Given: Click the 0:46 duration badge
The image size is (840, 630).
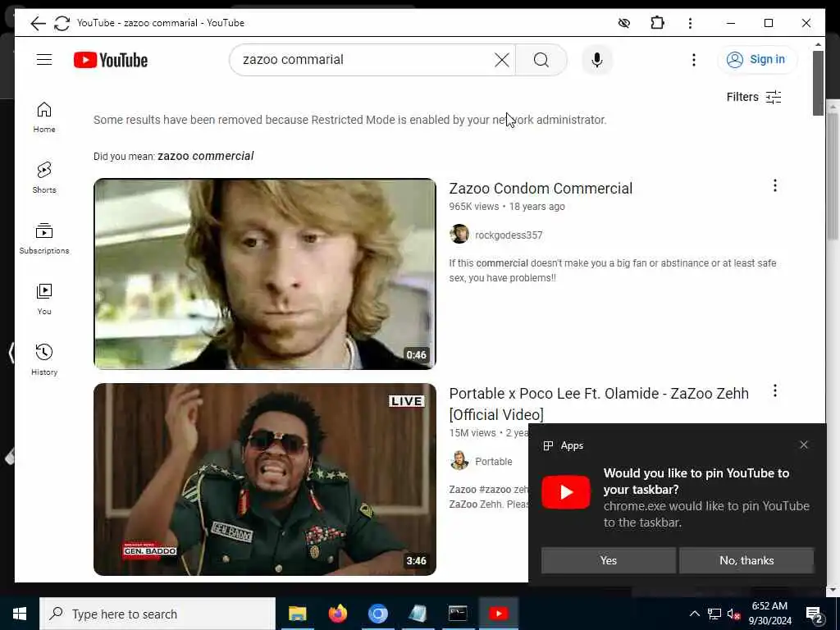Looking at the screenshot, I should (416, 354).
